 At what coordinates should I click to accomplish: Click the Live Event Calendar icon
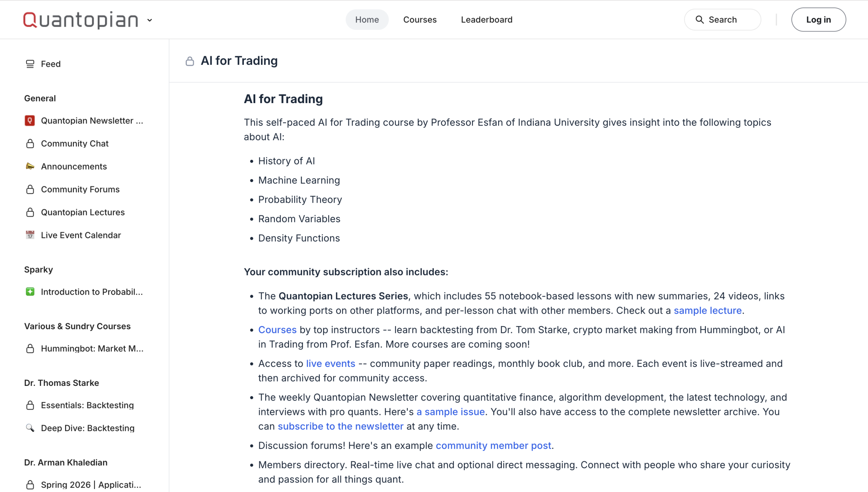point(30,235)
